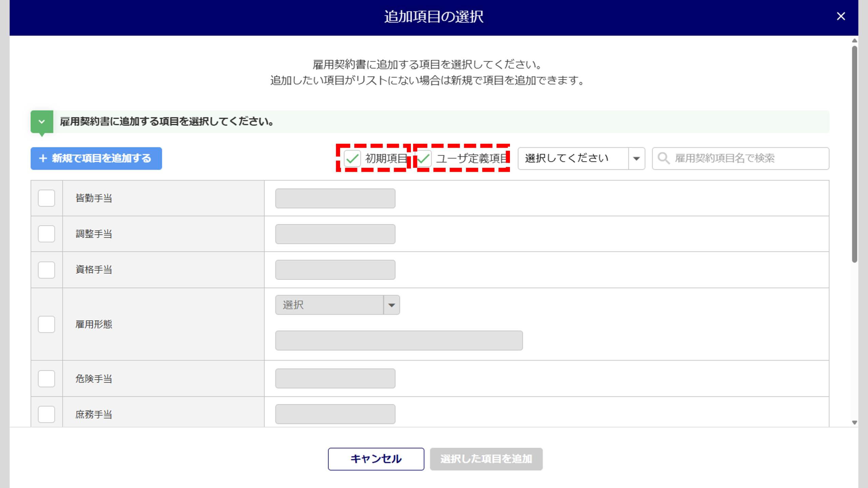Screen dimensions: 868x488
Task: Click the scrollbar down arrow
Action: (854, 423)
